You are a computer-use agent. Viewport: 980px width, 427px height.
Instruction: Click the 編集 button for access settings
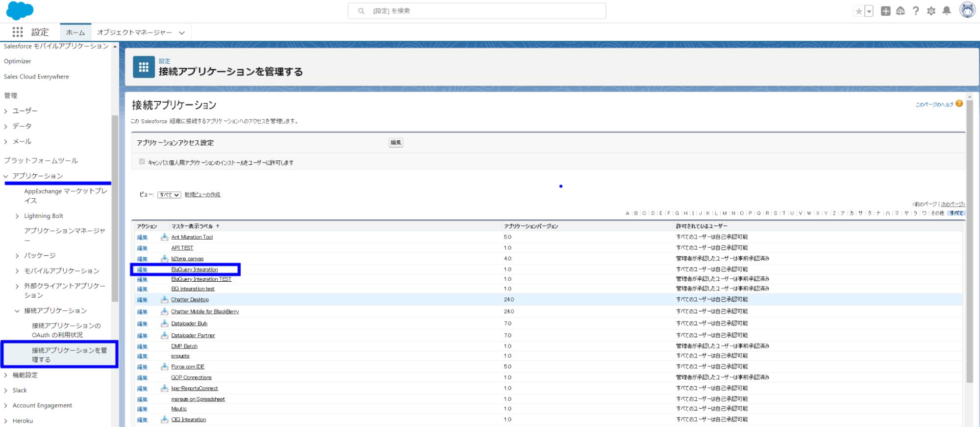click(396, 143)
